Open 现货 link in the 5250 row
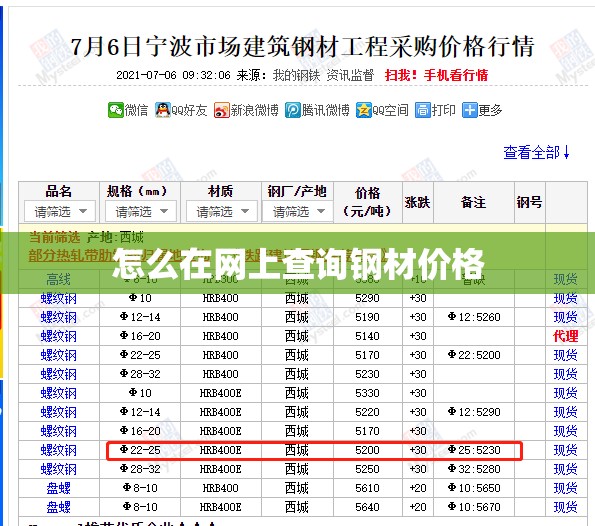The width and height of the screenshot is (595, 526). pos(565,469)
